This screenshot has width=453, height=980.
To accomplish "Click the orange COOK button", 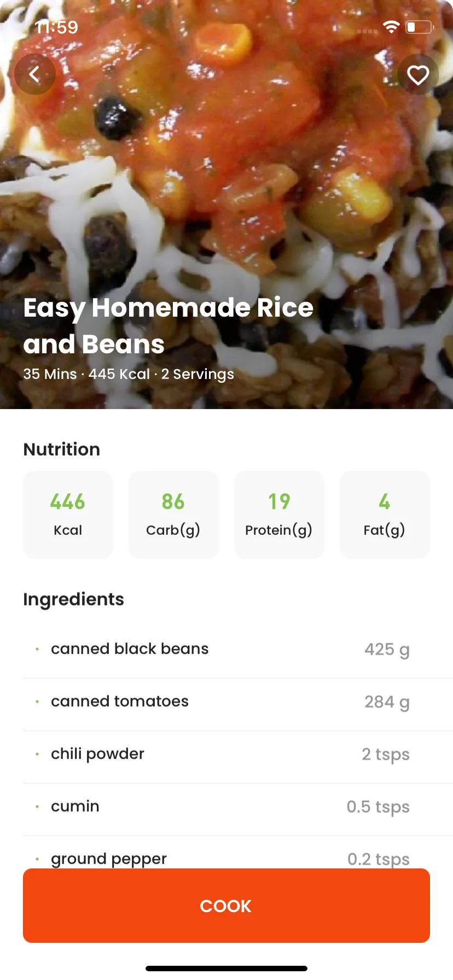I will pyautogui.click(x=226, y=906).
